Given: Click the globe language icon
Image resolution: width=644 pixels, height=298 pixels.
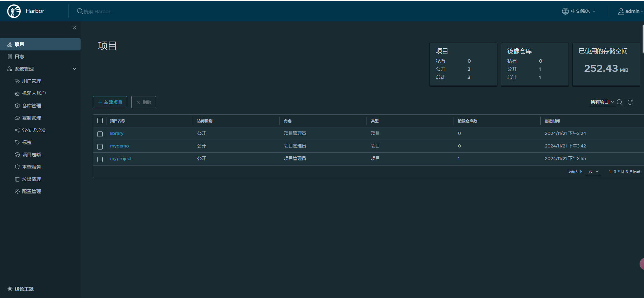Looking at the screenshot, I should [565, 11].
